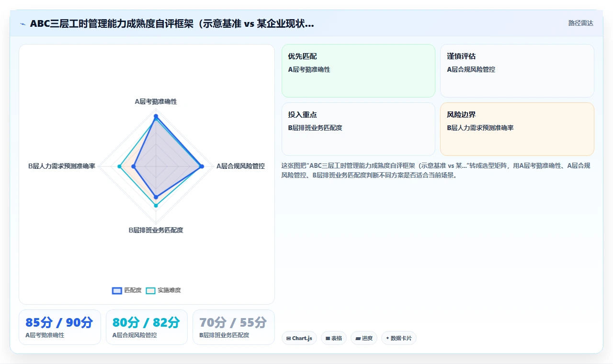The width and height of the screenshot is (613, 364).
Task: Click the 路径雷达 label in the header
Action: 580,23
